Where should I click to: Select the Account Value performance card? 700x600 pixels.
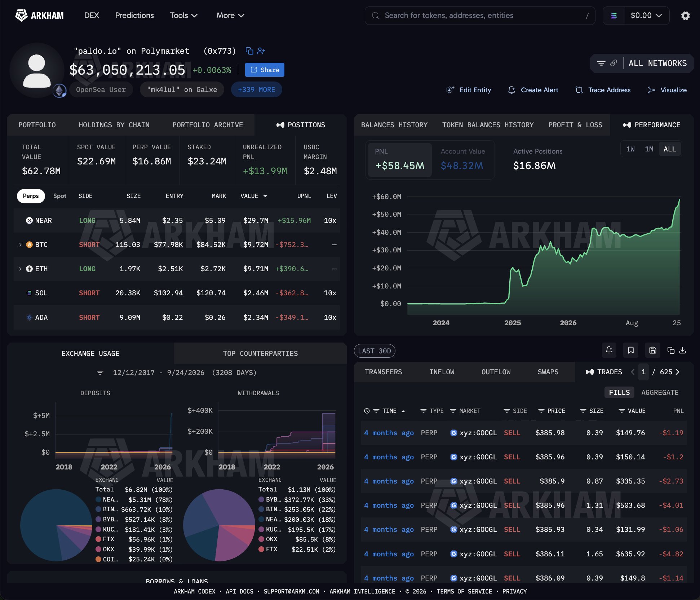[463, 160]
